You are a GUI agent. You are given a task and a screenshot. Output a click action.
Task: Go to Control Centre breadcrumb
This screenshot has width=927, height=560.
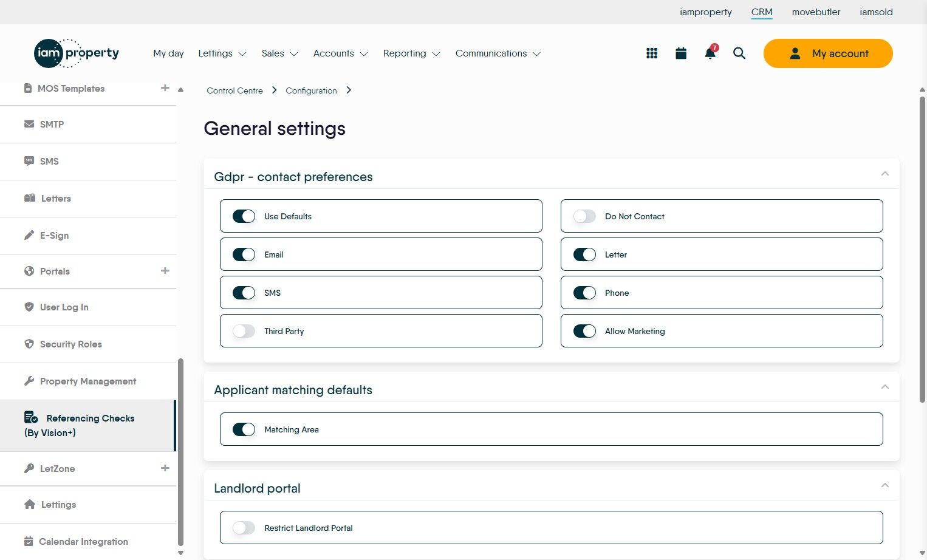click(x=234, y=90)
